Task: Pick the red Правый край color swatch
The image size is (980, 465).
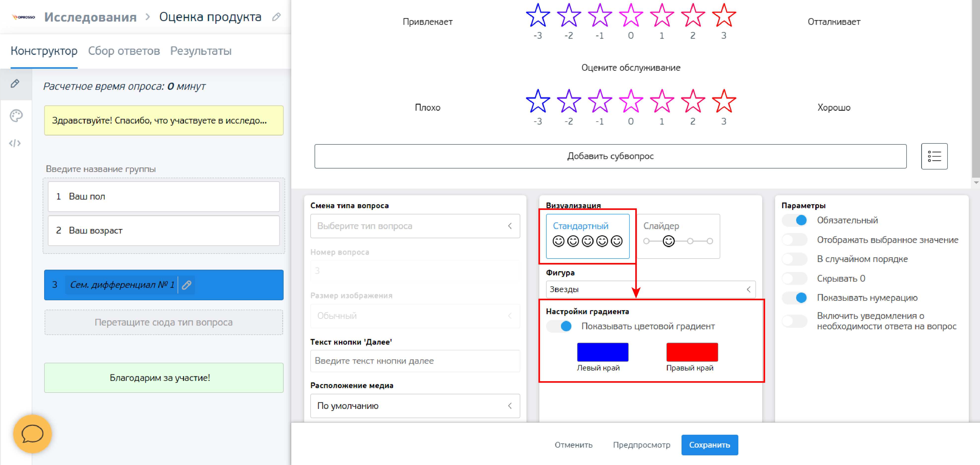Action: (x=692, y=352)
